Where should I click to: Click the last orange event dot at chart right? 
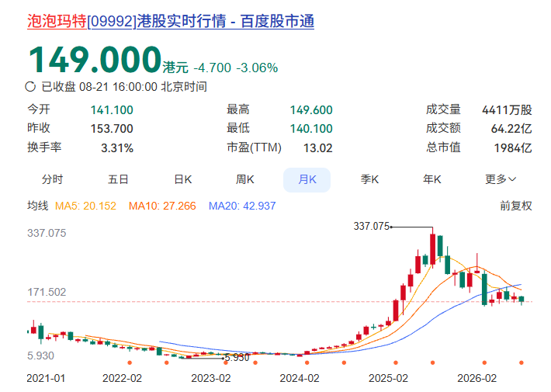522,363
